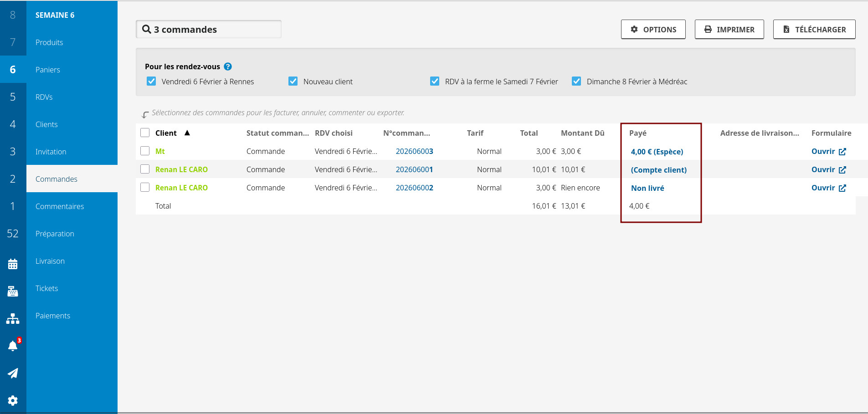The image size is (868, 414).
Task: Open the OPTIONS dropdown button
Action: point(653,30)
